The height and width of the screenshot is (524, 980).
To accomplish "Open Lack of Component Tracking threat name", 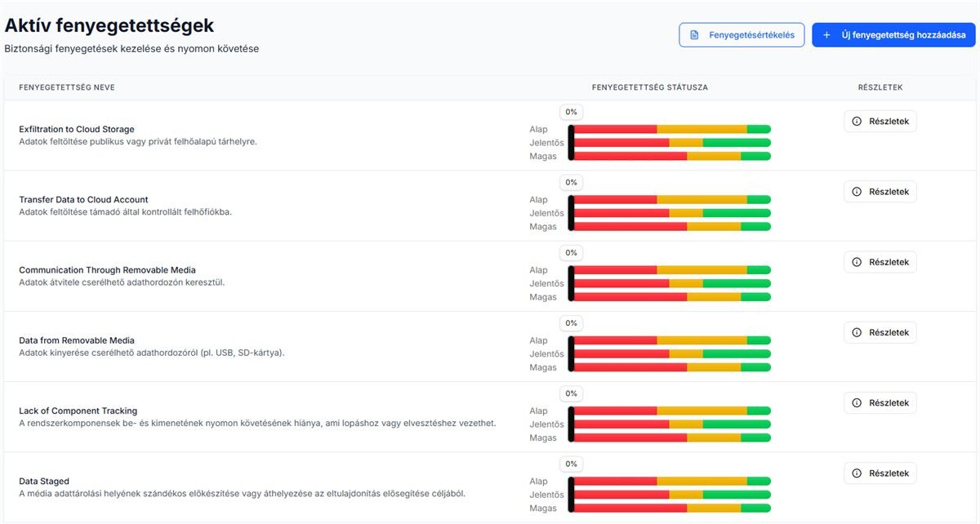I will [78, 411].
